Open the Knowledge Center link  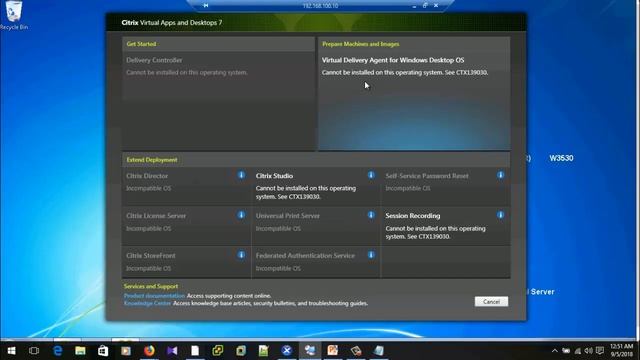coord(147,303)
